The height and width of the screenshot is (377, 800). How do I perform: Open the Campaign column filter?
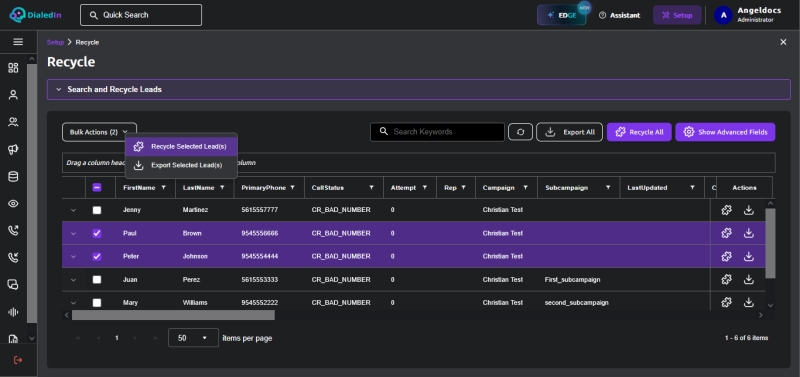pyautogui.click(x=526, y=188)
